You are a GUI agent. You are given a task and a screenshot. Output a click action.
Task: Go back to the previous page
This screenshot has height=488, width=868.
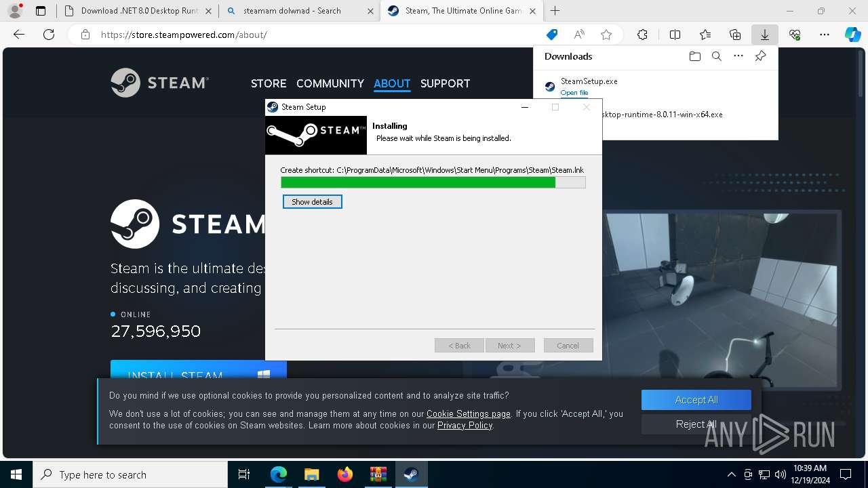tap(19, 35)
